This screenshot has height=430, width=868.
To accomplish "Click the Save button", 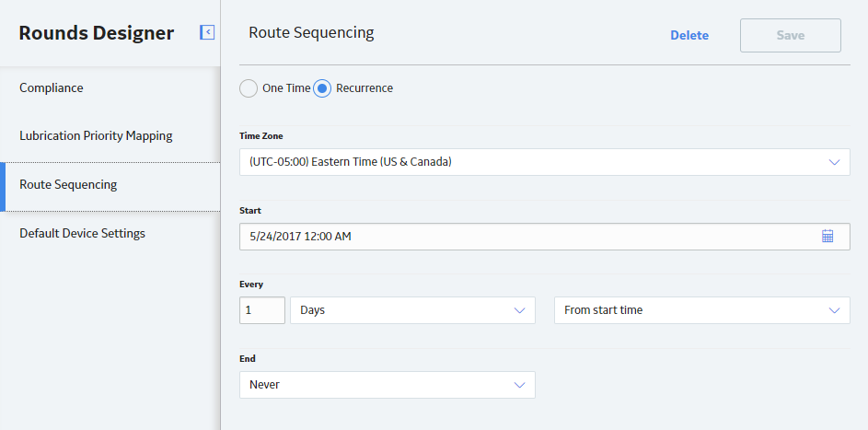I will (x=791, y=35).
